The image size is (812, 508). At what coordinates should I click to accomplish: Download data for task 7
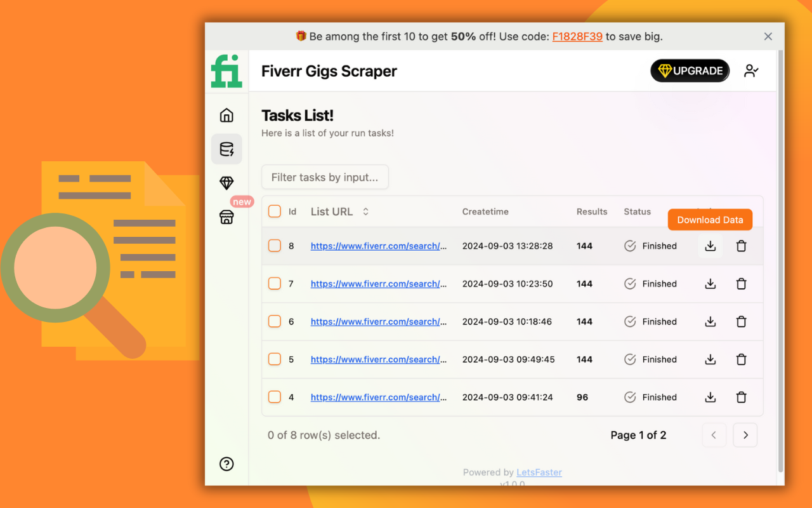click(x=710, y=284)
